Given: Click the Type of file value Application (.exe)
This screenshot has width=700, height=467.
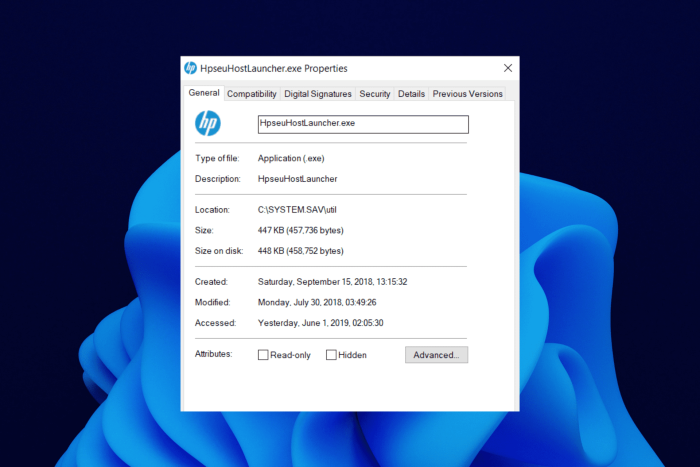Looking at the screenshot, I should coord(291,158).
